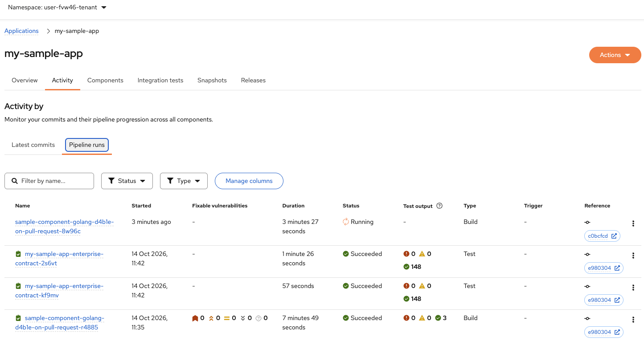Select the Latest commits tab
Viewport: 644px width, 341px height.
[x=33, y=145]
